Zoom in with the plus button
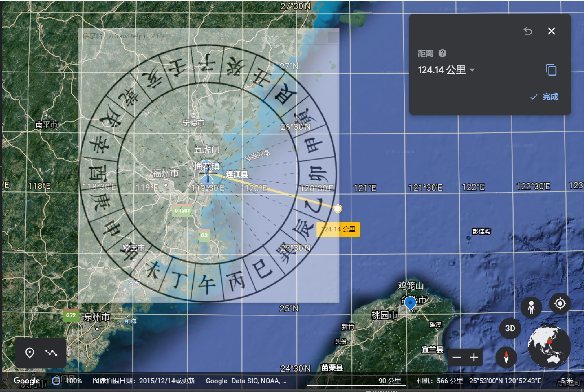This screenshot has height=392, width=584. pos(474,357)
